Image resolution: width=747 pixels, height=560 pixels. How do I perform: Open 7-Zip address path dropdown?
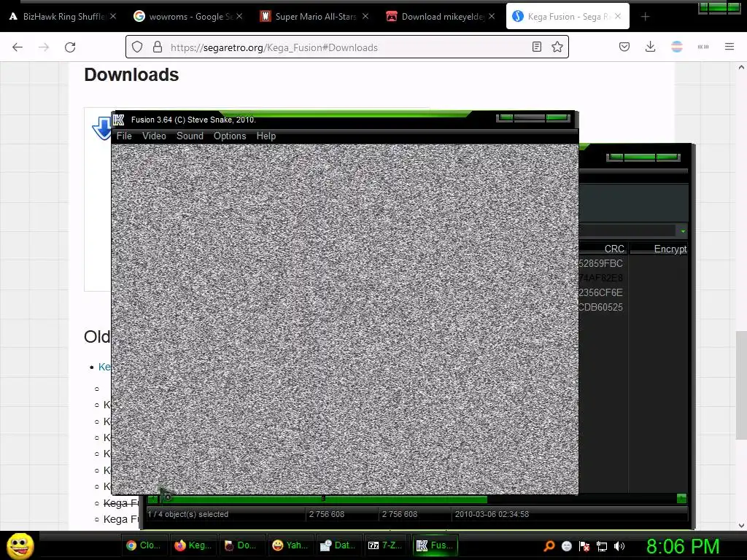point(683,231)
